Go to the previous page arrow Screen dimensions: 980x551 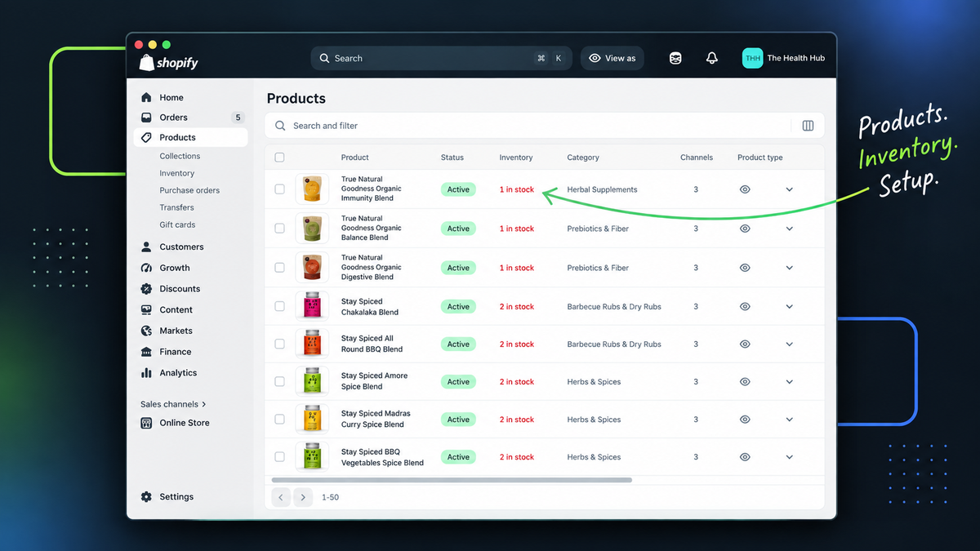[x=280, y=497]
